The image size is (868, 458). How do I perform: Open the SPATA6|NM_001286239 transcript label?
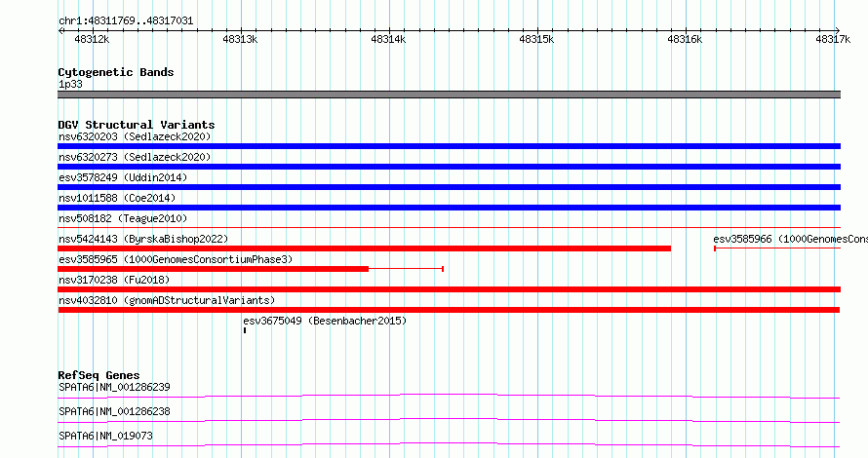(114, 387)
